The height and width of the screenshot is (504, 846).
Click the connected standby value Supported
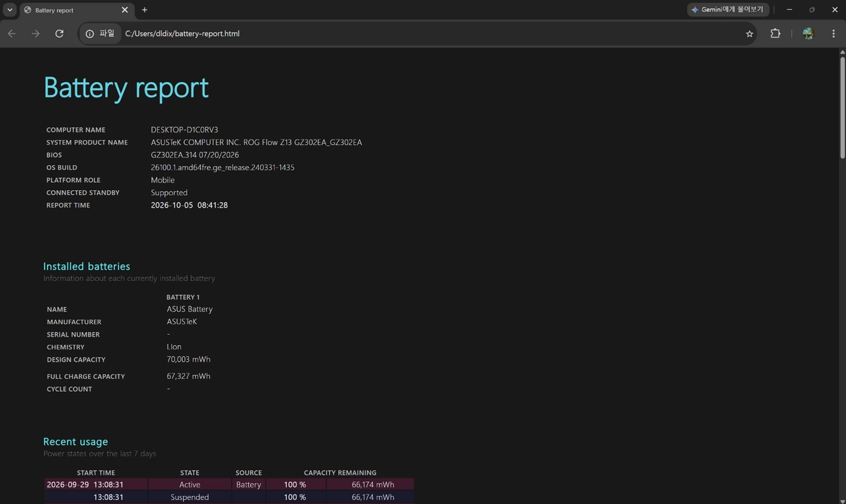click(169, 193)
